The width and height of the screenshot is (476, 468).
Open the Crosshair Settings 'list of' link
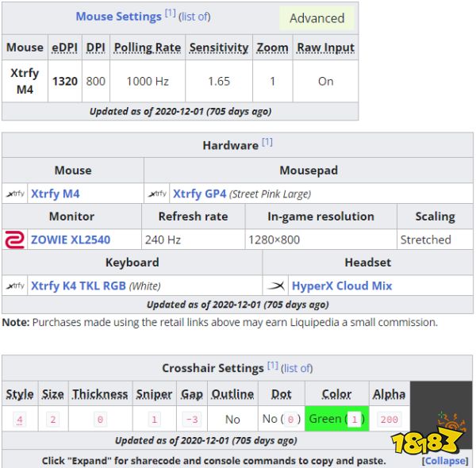(x=297, y=369)
